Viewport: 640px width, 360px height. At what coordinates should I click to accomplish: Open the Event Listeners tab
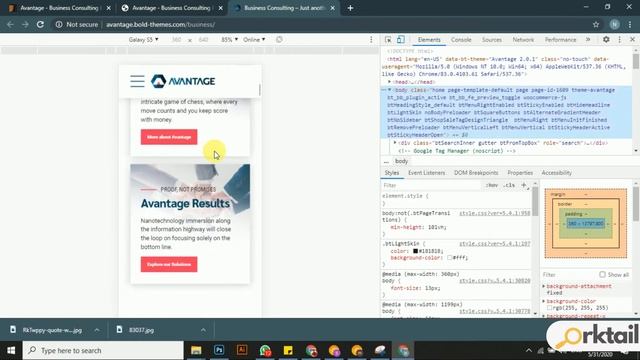[426, 173]
